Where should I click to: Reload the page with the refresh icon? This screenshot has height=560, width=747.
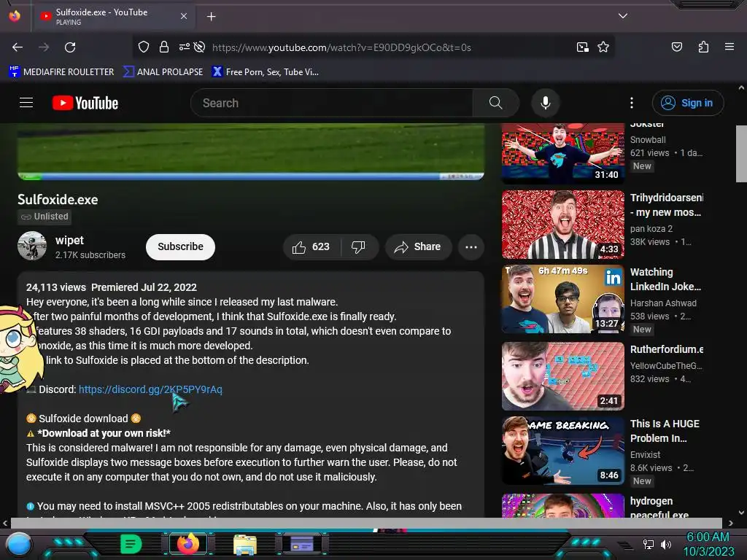(x=70, y=47)
